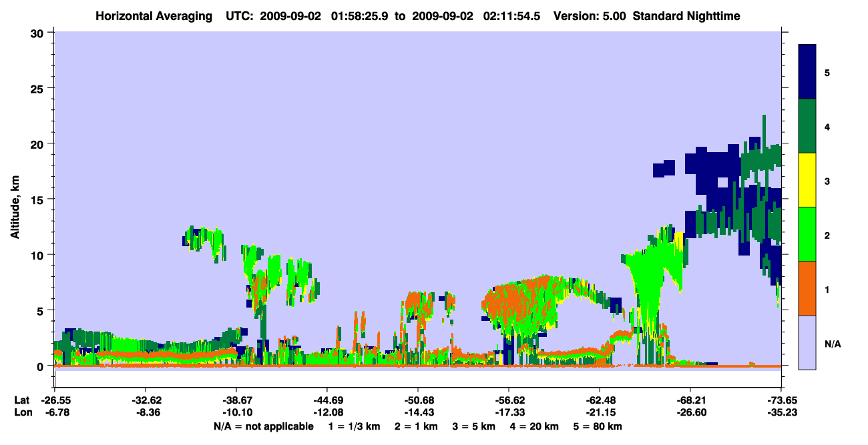Click the bright green colorbar segment labeled 2
868x445 pixels.
pos(807,234)
